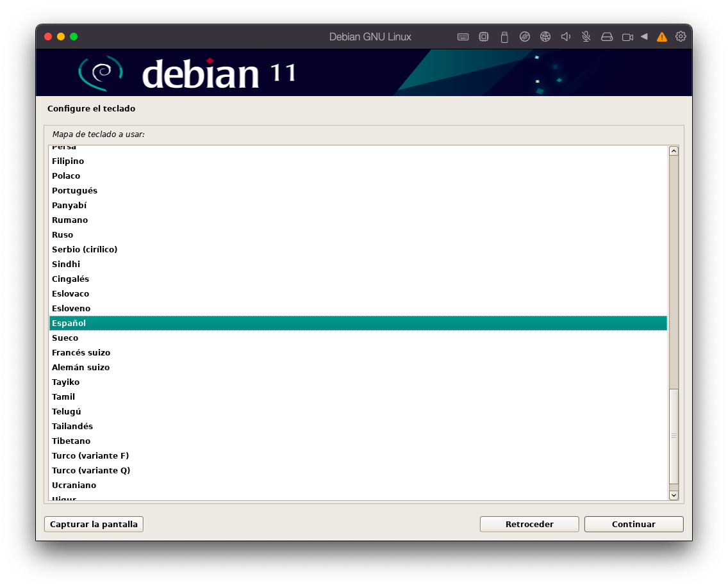728x588 pixels.
Task: Select the highlighted Español keymap
Action: (358, 323)
